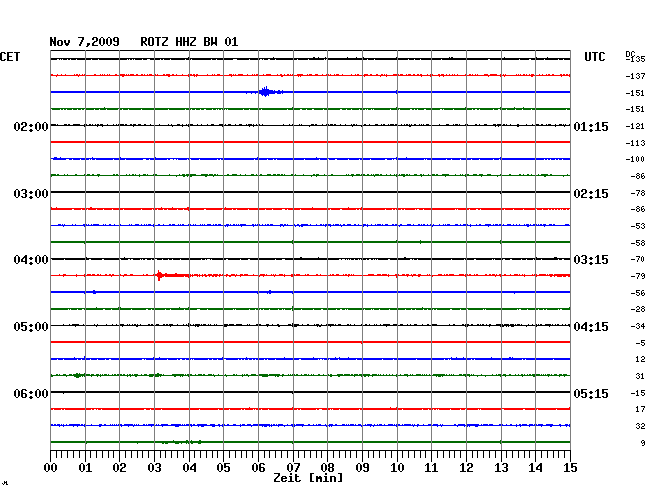The height and width of the screenshot is (494, 650).
Task: Click x-axis minute label "05"
Action: [223, 468]
